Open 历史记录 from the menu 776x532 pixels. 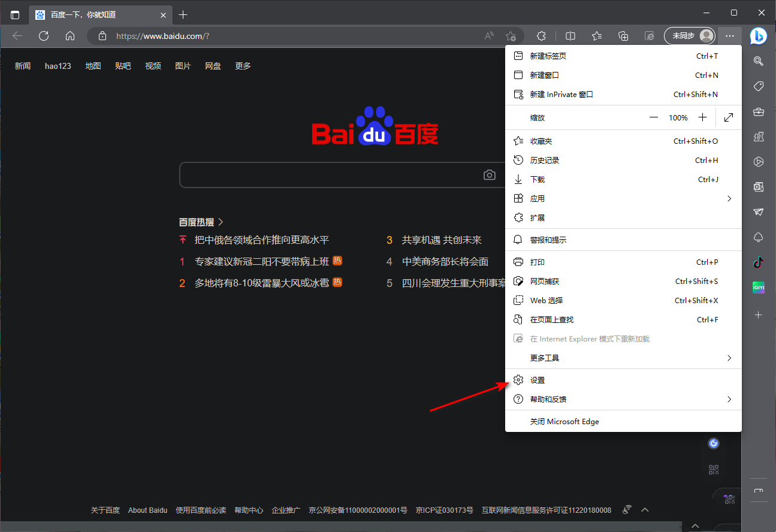click(x=623, y=160)
